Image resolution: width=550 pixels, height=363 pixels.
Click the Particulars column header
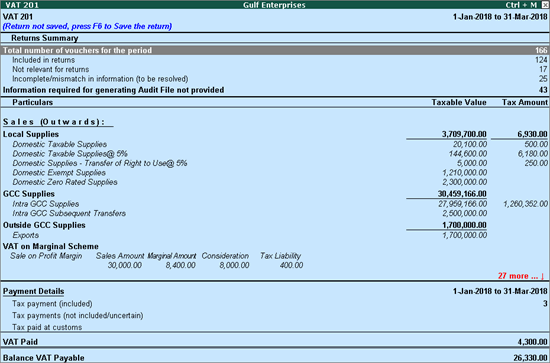(33, 102)
